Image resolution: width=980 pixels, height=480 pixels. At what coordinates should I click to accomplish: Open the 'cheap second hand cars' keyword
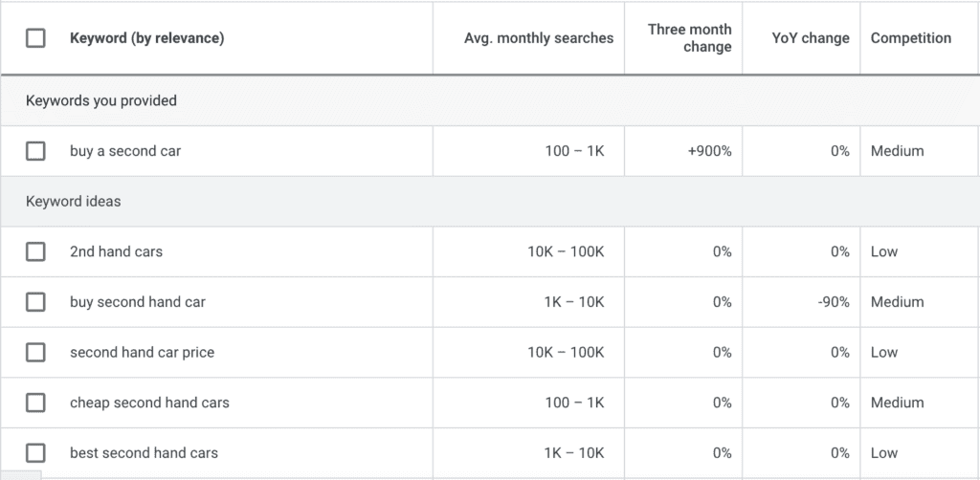149,403
